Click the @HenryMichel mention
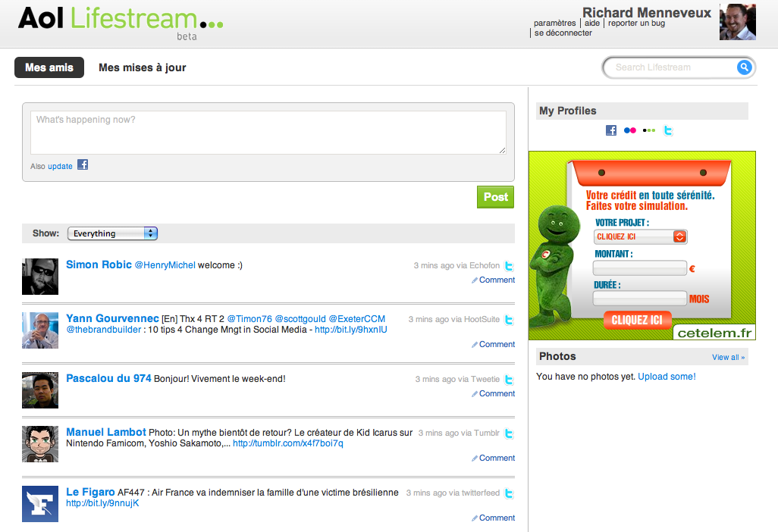This screenshot has width=778, height=532. [165, 265]
